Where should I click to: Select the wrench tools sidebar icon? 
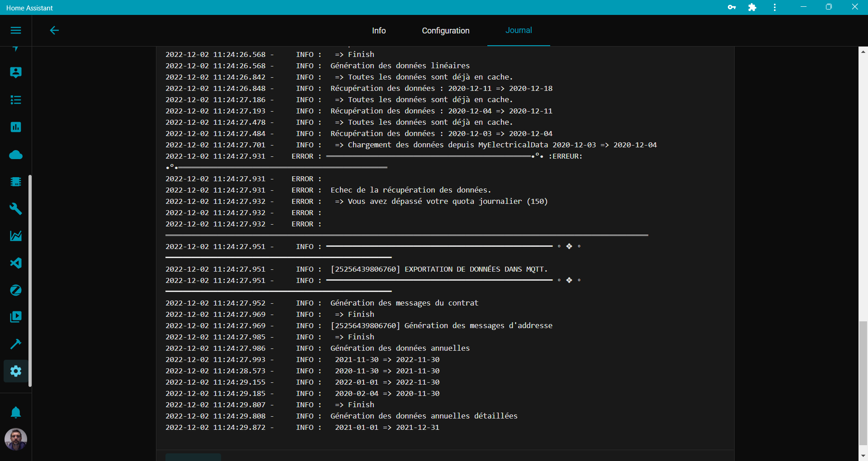(16, 209)
